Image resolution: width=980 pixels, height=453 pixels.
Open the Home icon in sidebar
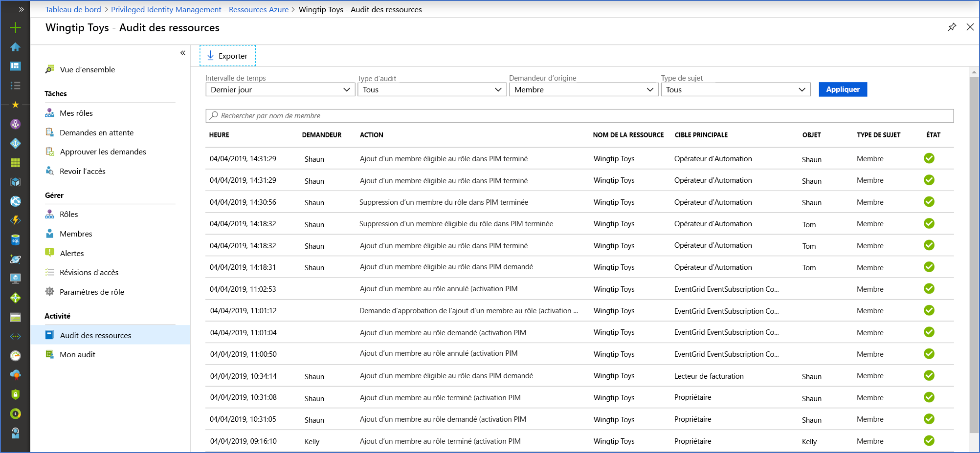[16, 47]
